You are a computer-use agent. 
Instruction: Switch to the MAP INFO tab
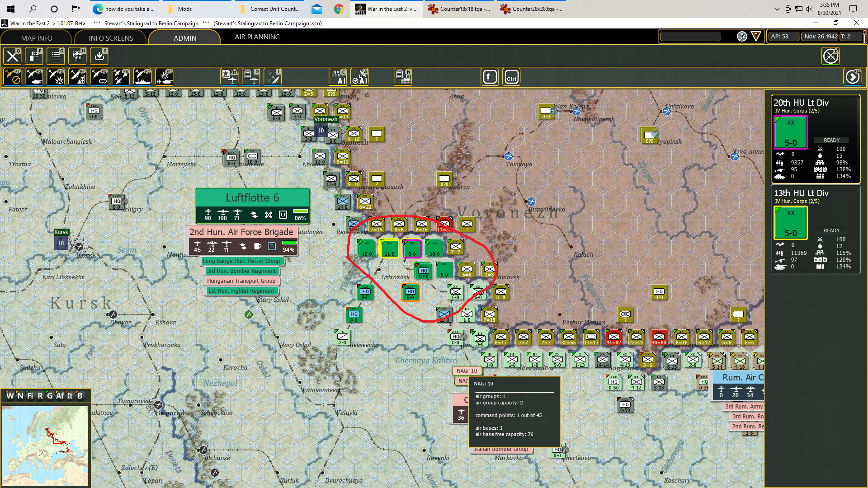tap(37, 38)
